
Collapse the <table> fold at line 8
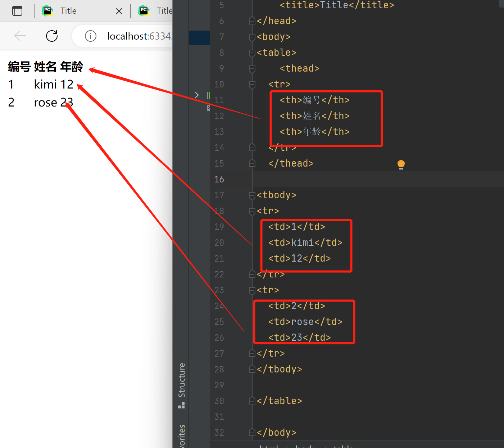252,53
